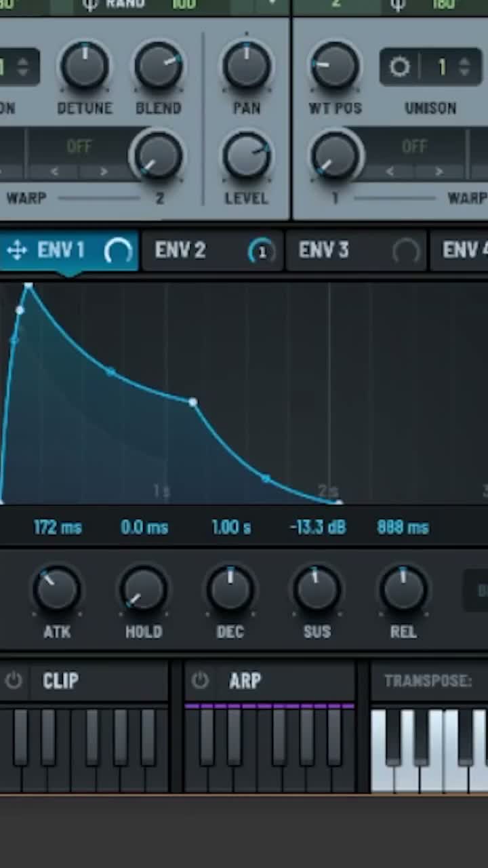Click the LEVEL knob
Image resolution: width=488 pixels, height=868 pixels.
click(247, 156)
